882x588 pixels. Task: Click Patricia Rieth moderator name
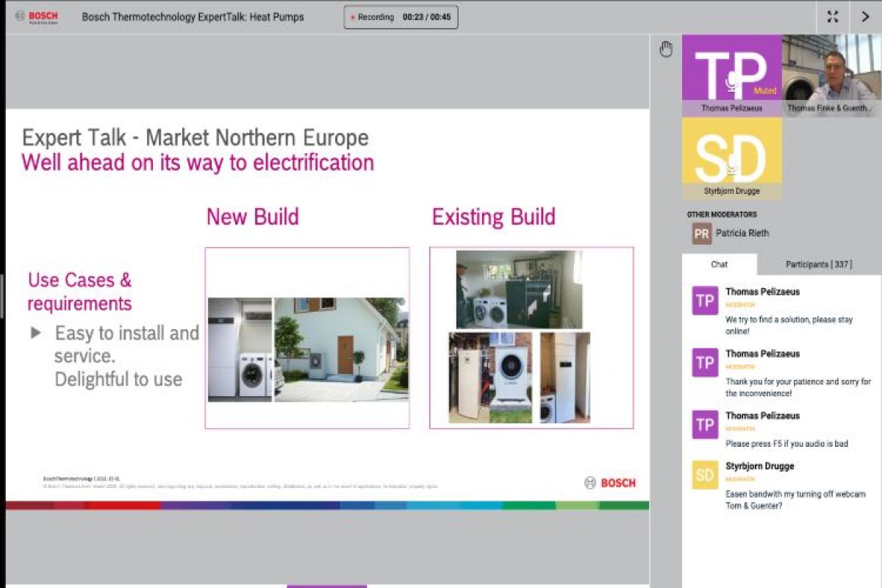tap(742, 234)
